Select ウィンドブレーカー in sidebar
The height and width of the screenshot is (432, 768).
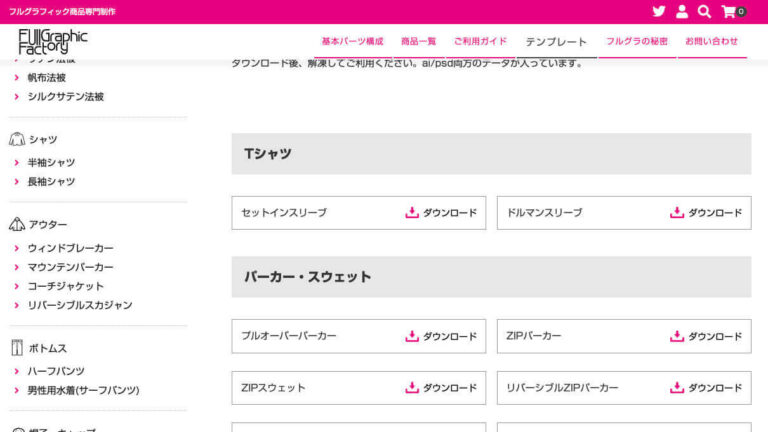point(70,248)
